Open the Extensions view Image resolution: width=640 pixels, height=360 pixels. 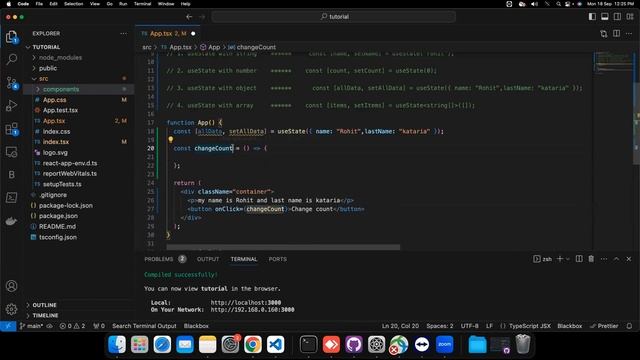coord(11,129)
